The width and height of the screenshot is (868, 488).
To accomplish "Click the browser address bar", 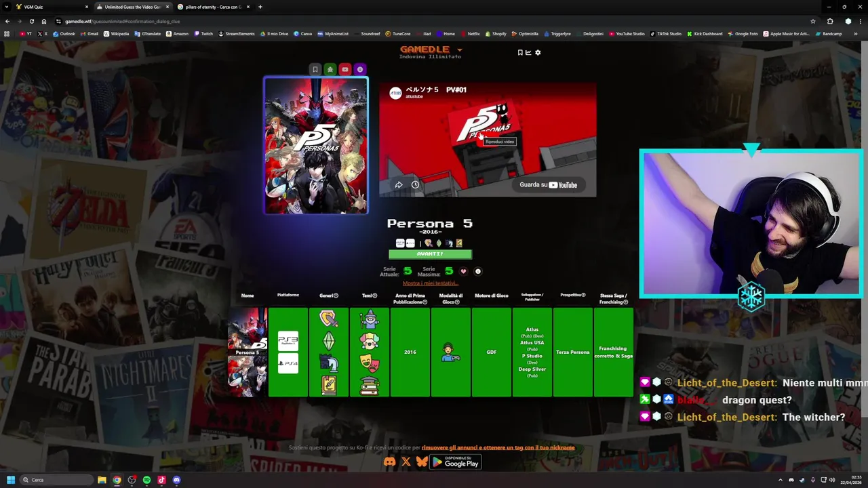I will pos(431,21).
